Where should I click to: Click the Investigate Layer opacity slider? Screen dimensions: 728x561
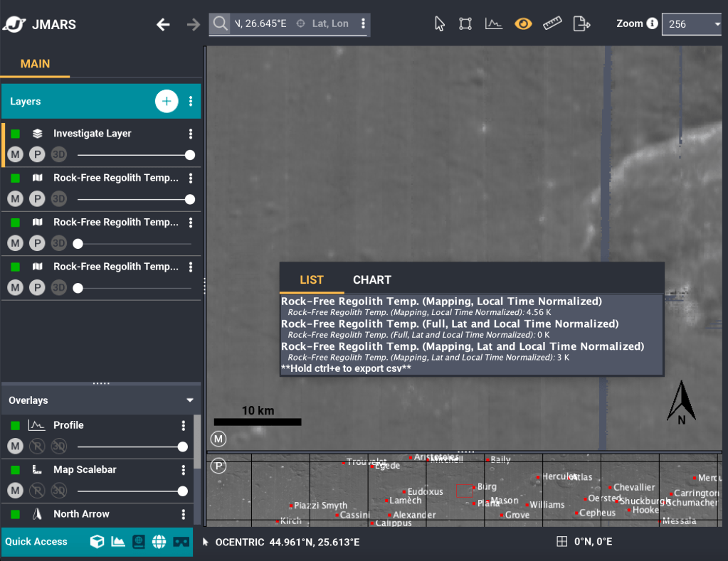[134, 155]
